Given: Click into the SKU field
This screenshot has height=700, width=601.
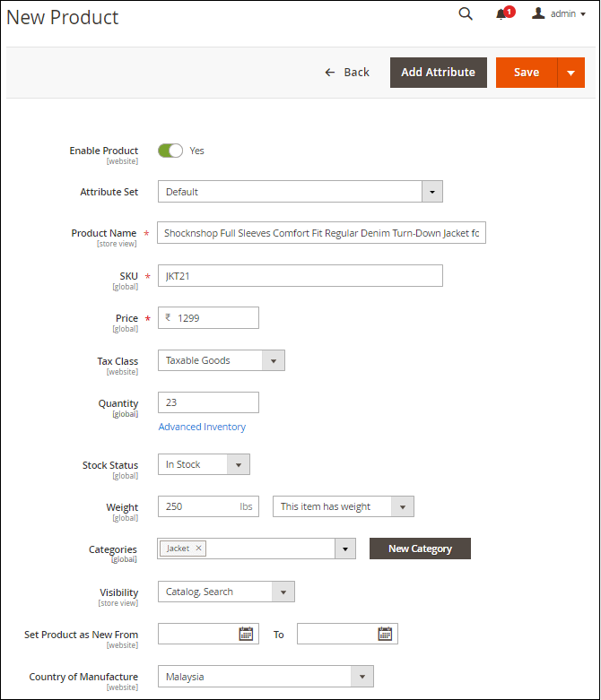Looking at the screenshot, I should [300, 275].
